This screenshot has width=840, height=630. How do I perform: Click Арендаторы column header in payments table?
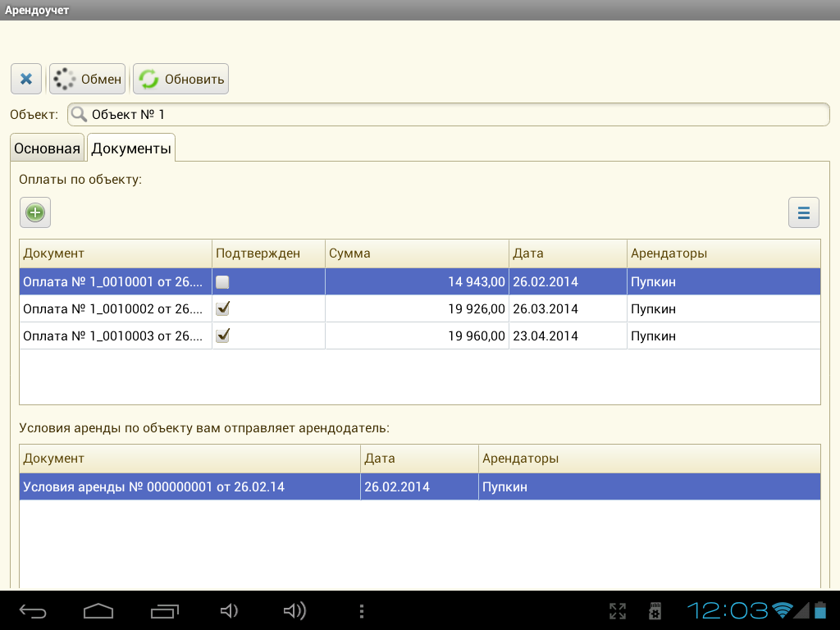tap(723, 253)
